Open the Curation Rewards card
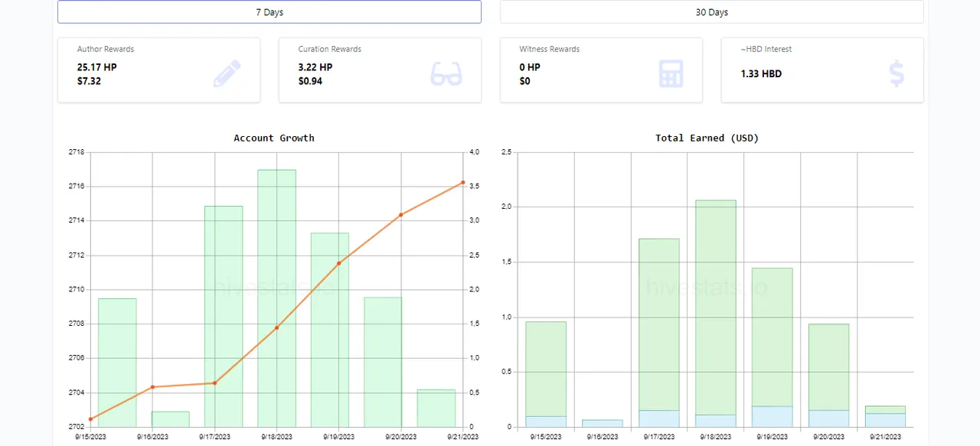The image size is (980, 446). pos(380,70)
